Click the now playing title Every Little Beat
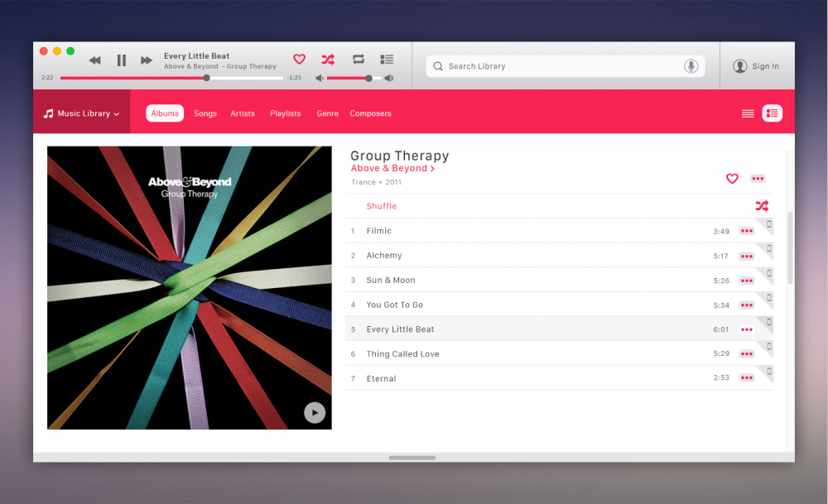 (x=196, y=56)
